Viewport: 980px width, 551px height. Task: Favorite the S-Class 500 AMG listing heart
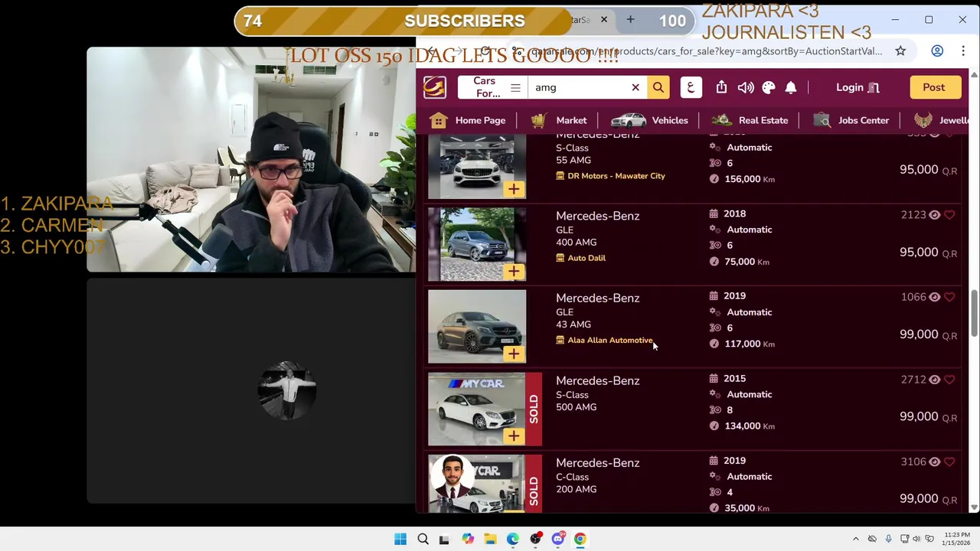point(949,380)
